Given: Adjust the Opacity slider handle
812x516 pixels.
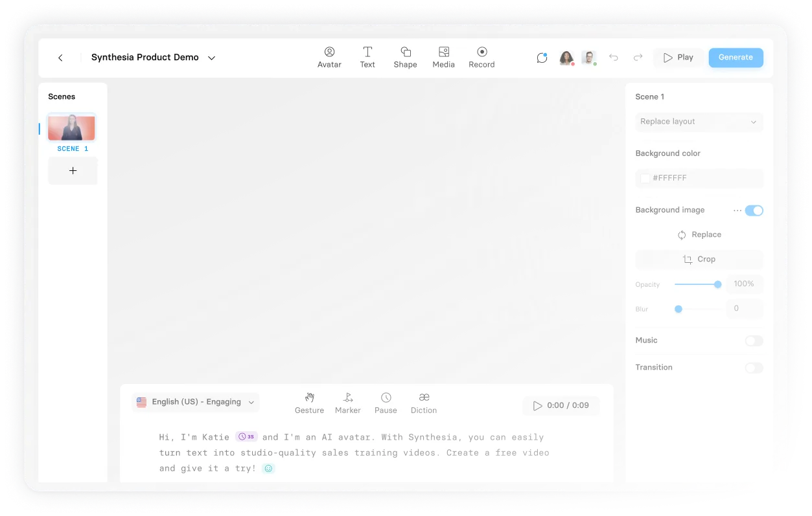Looking at the screenshot, I should (x=717, y=284).
